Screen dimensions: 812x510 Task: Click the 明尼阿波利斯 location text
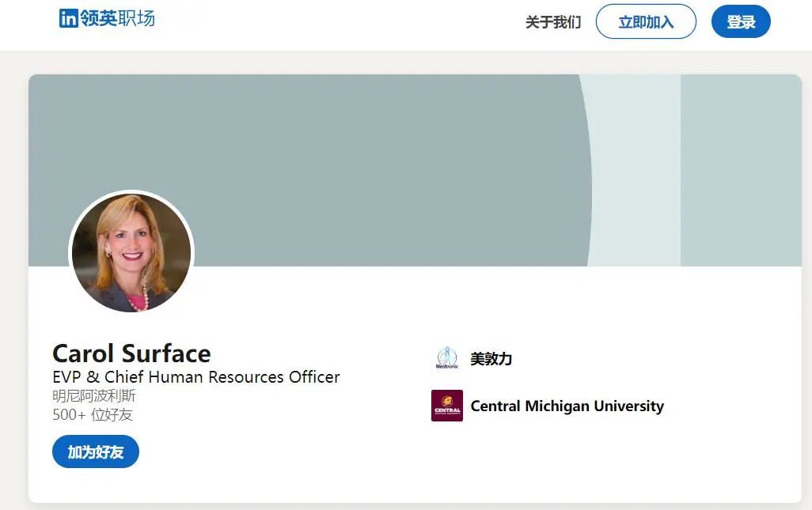94,395
